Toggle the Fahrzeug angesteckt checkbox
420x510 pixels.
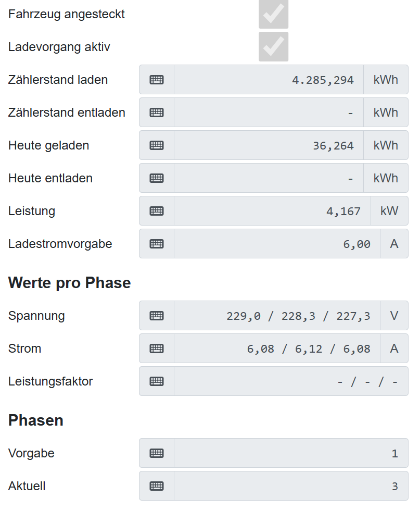point(273,15)
